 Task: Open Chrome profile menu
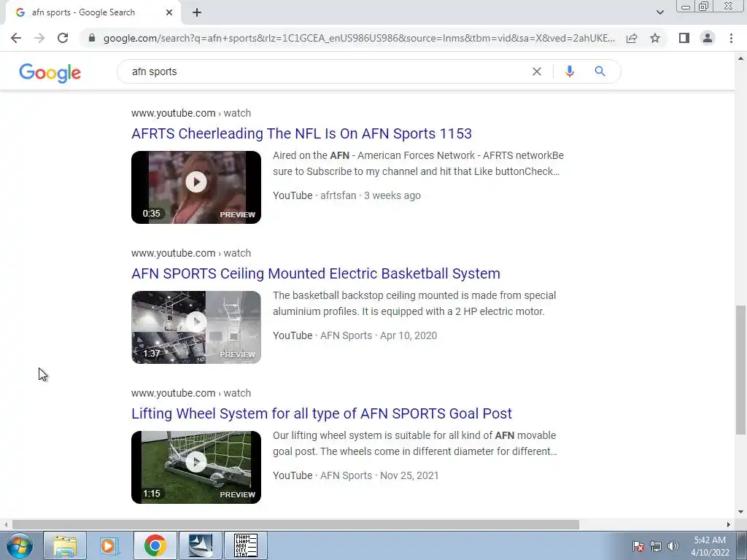tap(708, 38)
